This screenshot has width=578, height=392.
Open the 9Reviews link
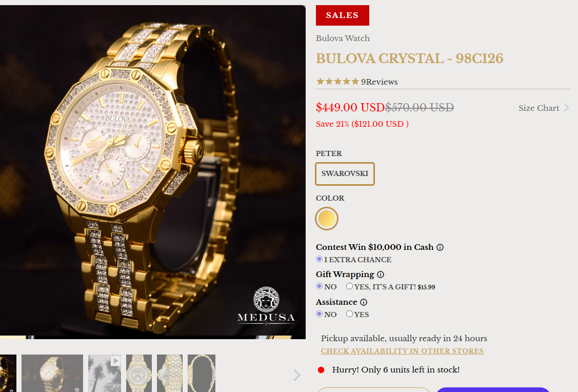coord(380,82)
